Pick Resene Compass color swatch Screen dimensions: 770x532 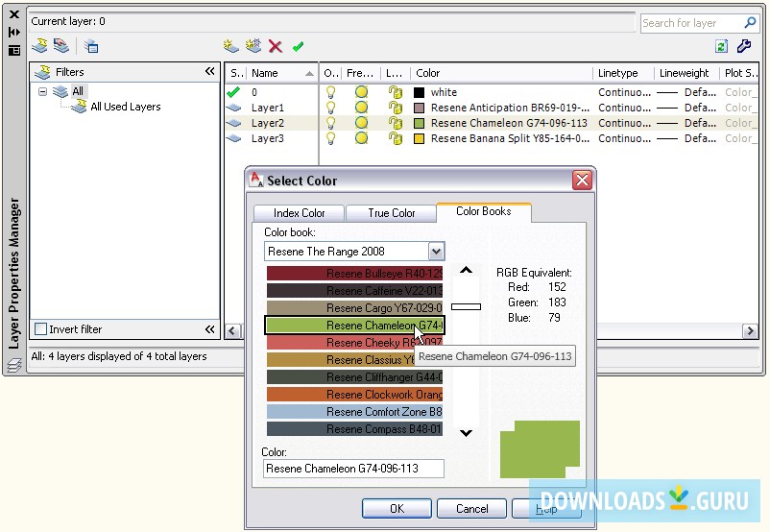pos(354,429)
